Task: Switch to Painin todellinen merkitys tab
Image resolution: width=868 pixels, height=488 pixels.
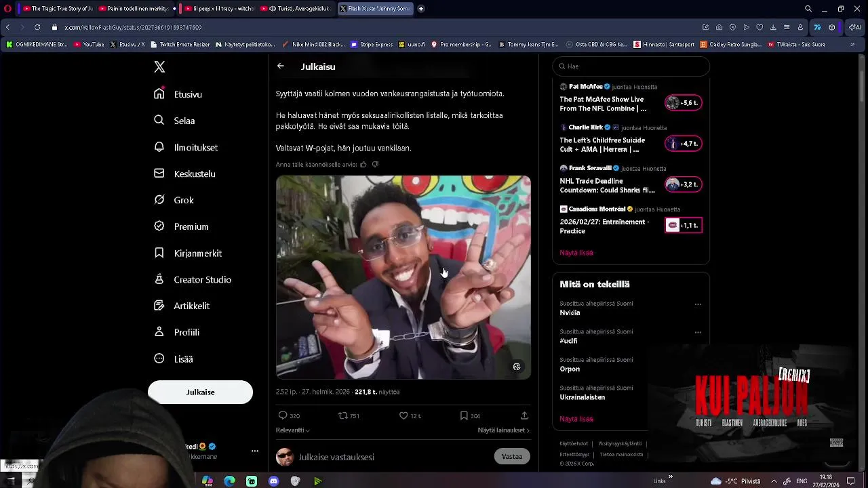Action: 133,9
